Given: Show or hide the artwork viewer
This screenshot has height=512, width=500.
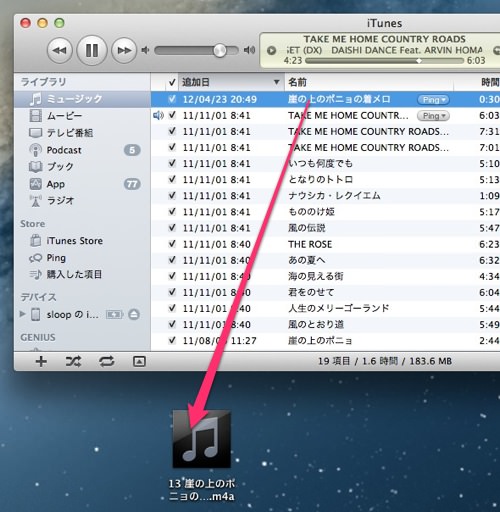Looking at the screenshot, I should [x=139, y=361].
